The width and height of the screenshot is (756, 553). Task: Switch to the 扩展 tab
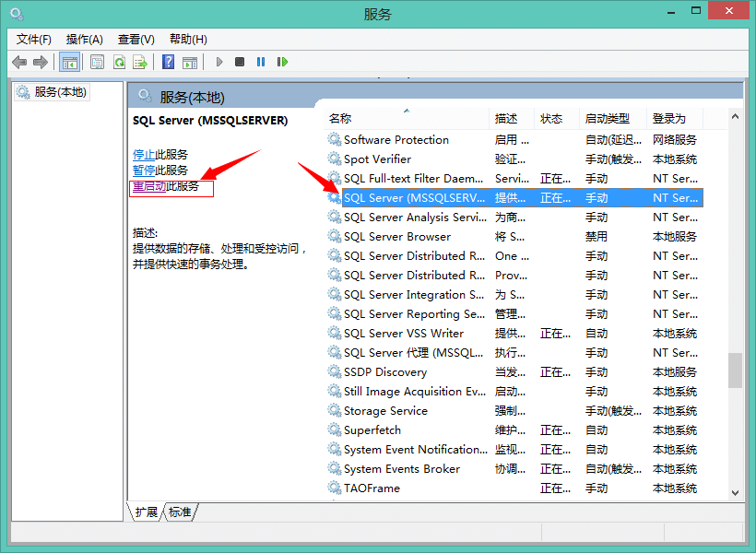[146, 512]
